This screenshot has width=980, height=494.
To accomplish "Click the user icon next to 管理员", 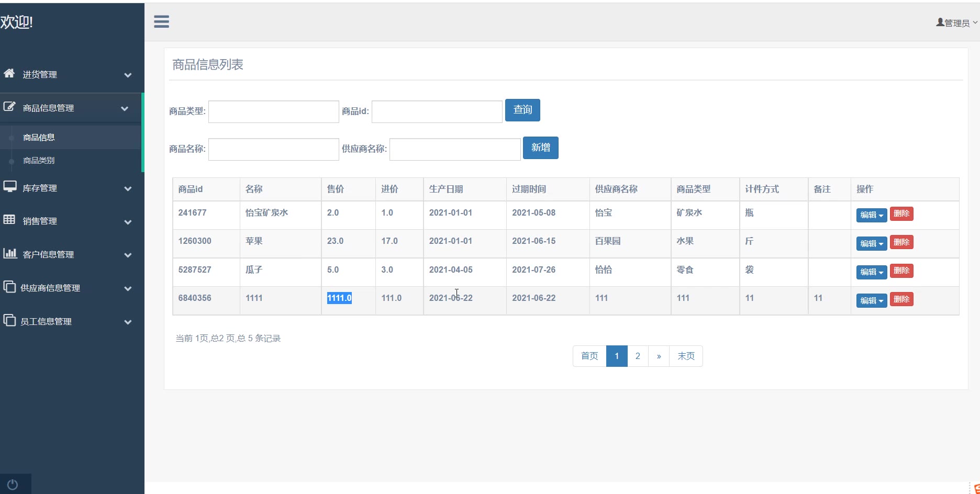I will 940,23.
